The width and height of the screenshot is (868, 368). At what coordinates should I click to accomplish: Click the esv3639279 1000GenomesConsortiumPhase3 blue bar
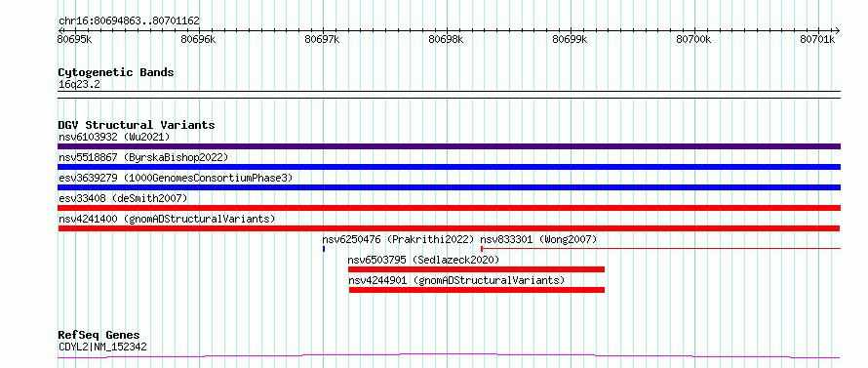[x=449, y=187]
